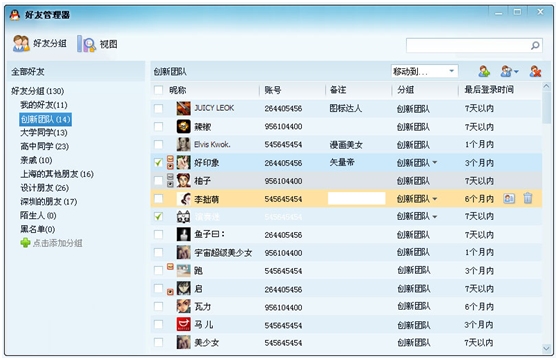Click 藏獒's avatar picture
The width and height of the screenshot is (558, 360).
coord(184,126)
